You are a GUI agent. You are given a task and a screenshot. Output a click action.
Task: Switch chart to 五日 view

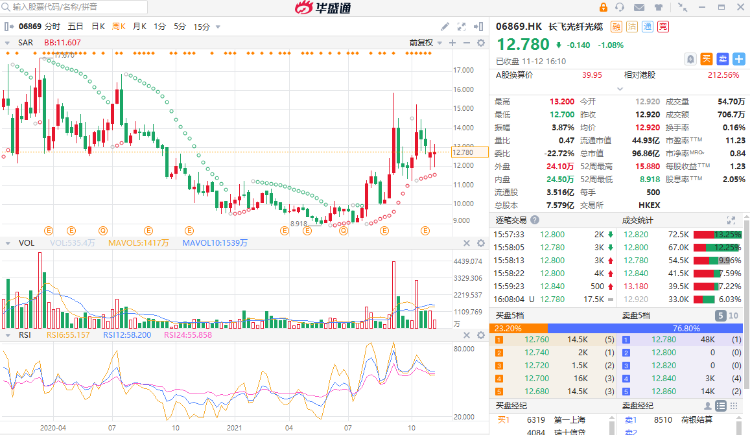pyautogui.click(x=76, y=27)
